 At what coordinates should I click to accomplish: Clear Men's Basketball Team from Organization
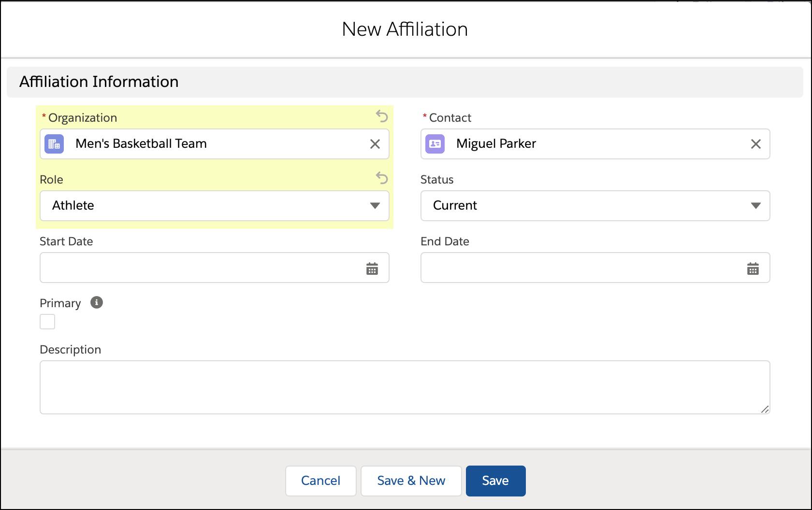point(375,143)
